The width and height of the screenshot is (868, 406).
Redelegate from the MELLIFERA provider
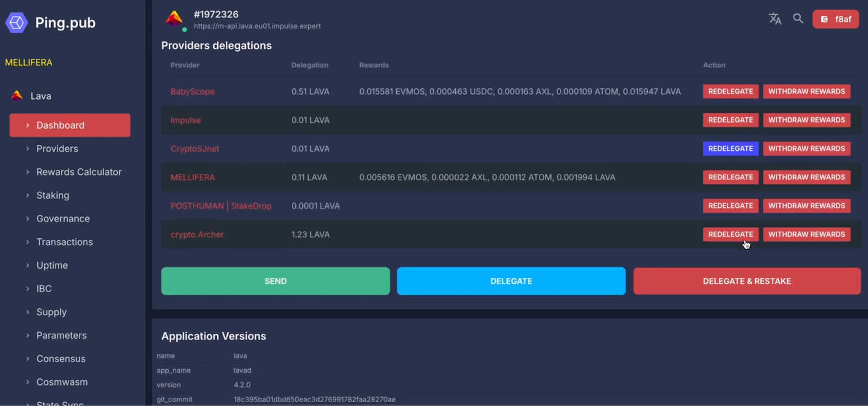pos(731,177)
